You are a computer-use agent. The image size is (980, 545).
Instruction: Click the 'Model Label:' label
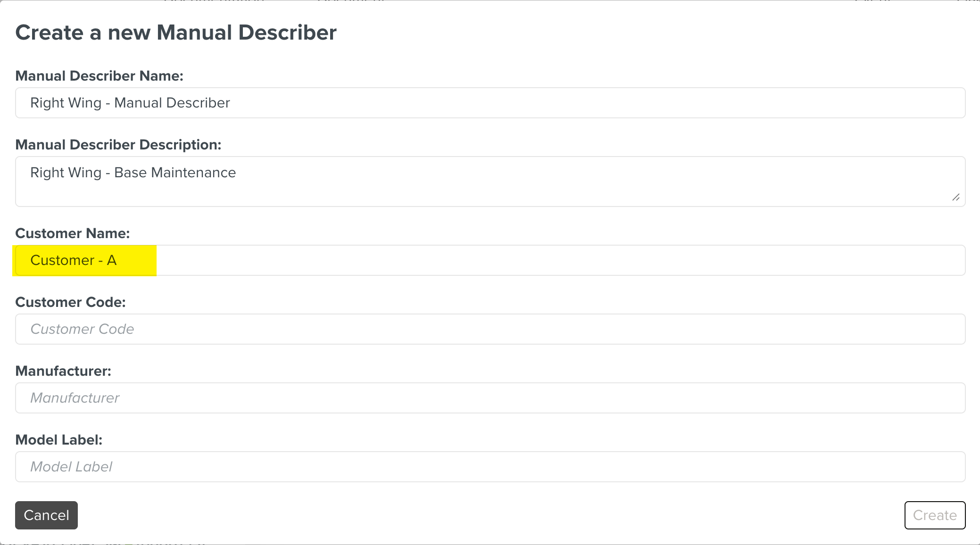(x=58, y=440)
